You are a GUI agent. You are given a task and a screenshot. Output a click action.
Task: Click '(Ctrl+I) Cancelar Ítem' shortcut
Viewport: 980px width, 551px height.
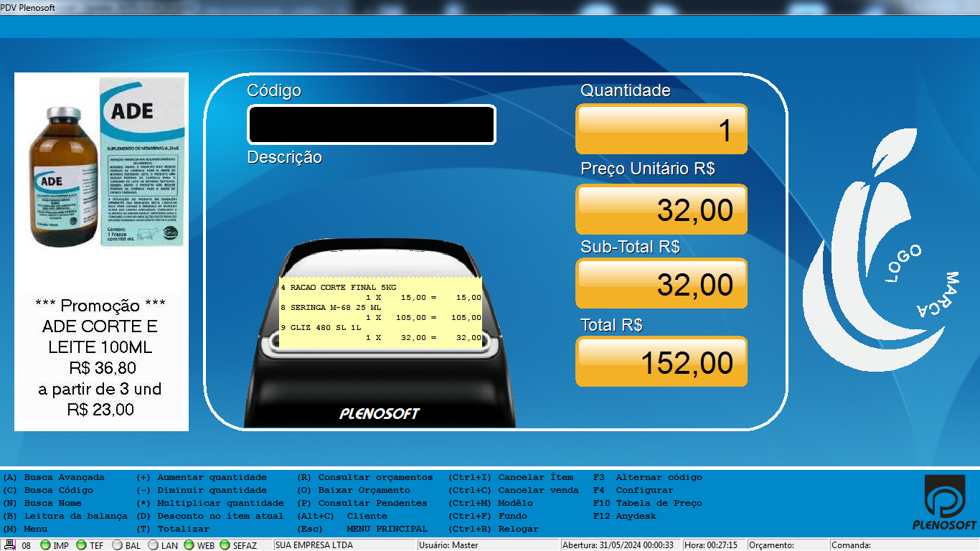[x=512, y=477]
